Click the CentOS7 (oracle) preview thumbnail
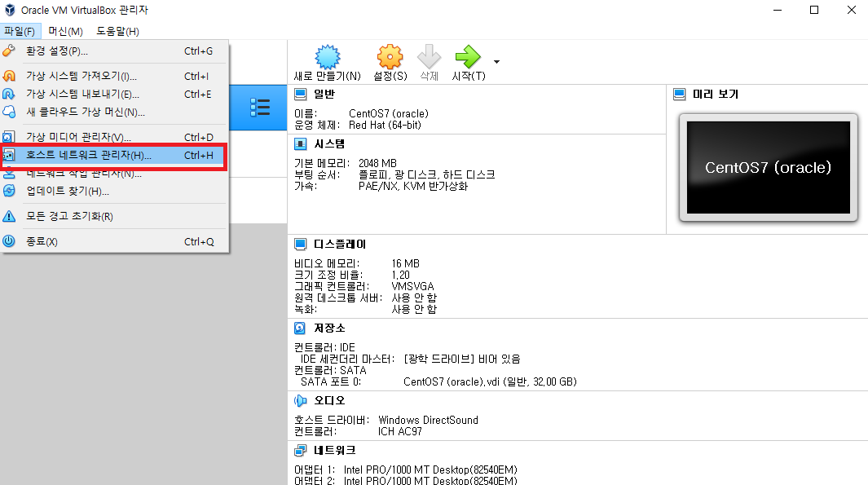Screen dimensions: 868x485 pyautogui.click(x=769, y=167)
